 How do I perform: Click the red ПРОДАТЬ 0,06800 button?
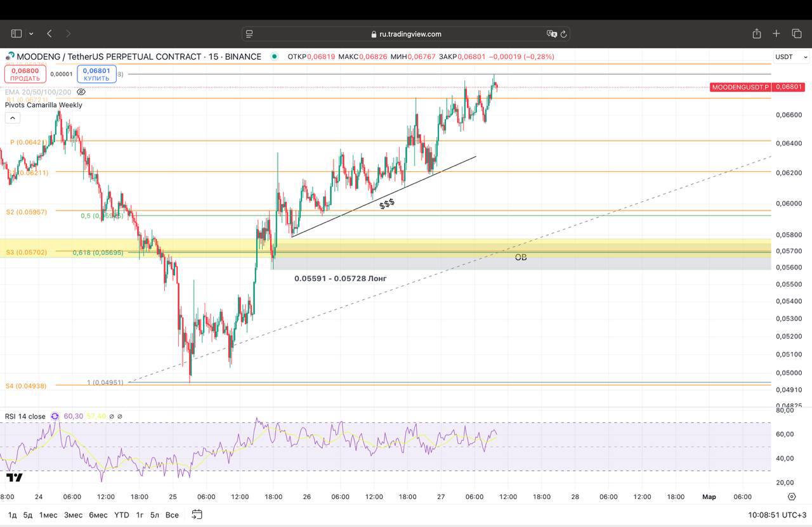coord(25,74)
